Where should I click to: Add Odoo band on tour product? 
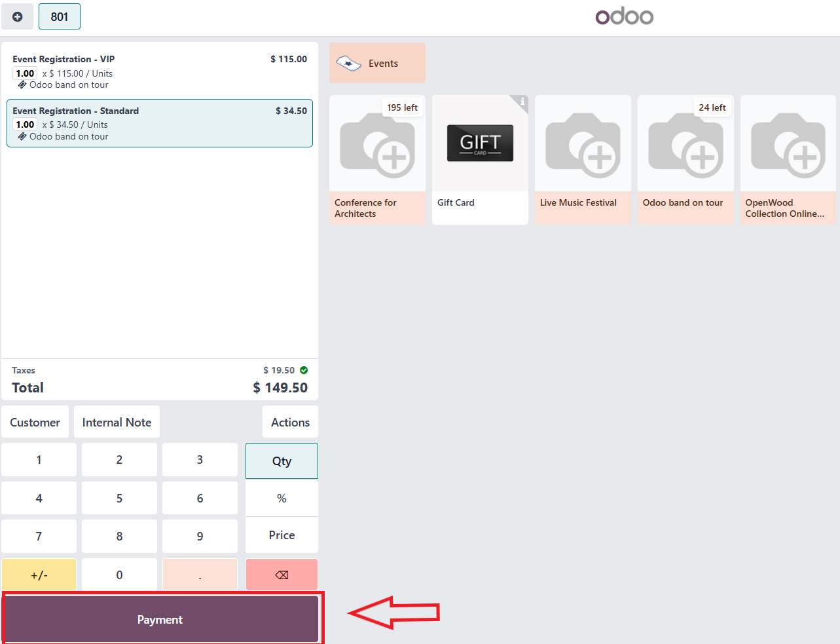pyautogui.click(x=685, y=160)
